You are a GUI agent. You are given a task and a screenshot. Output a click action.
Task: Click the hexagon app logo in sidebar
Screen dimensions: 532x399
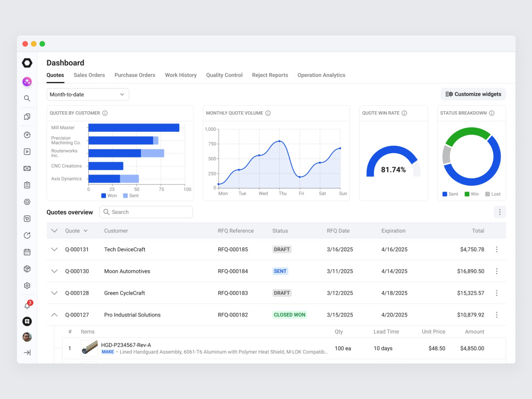[x=27, y=63]
